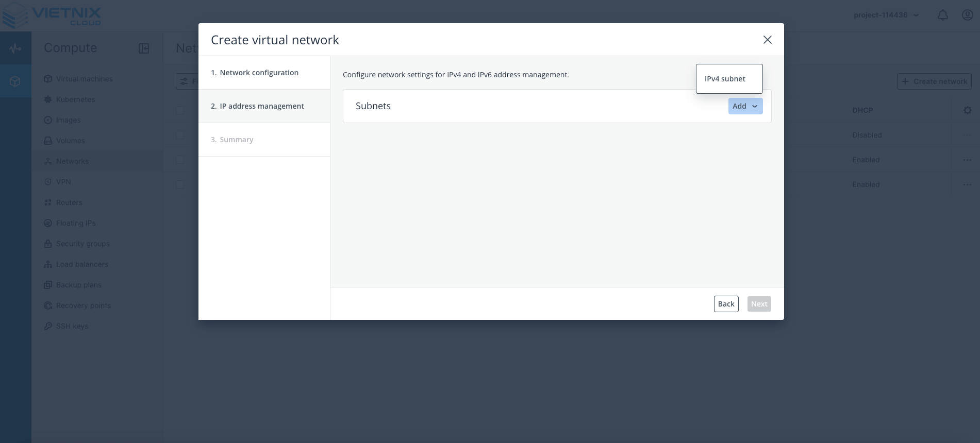Open the notifications bell
Viewport: 980px width, 443px height.
coord(942,15)
